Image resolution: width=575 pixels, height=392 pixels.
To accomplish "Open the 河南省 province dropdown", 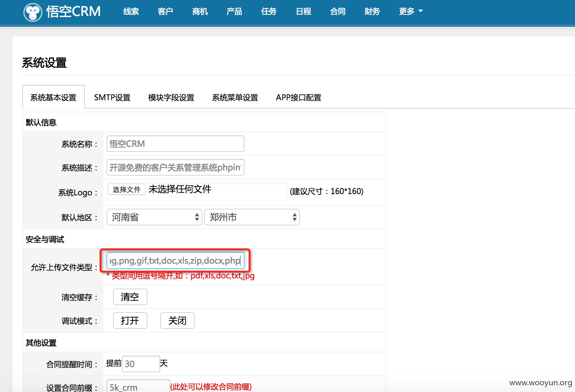I will tap(154, 217).
